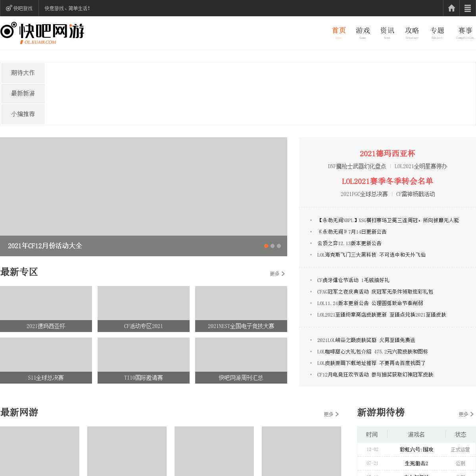Expand 更多 beside 新游期待榜
476x476 pixels.
[466, 414]
